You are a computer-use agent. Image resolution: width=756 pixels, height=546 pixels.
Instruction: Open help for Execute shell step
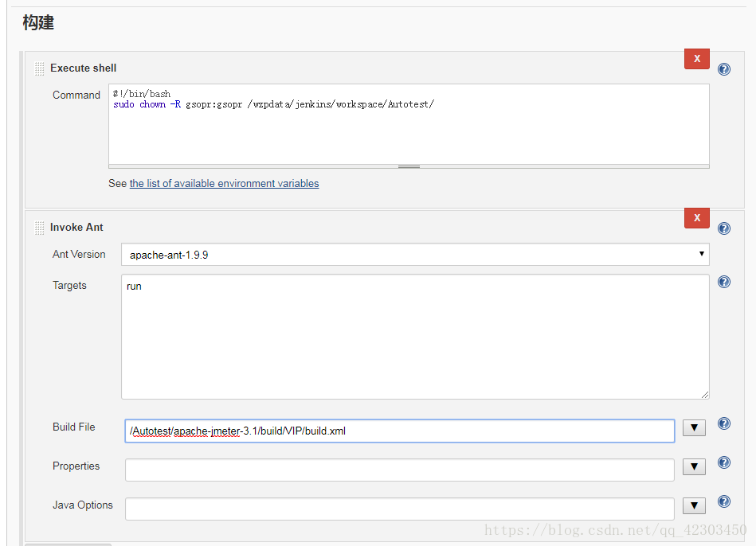723,69
